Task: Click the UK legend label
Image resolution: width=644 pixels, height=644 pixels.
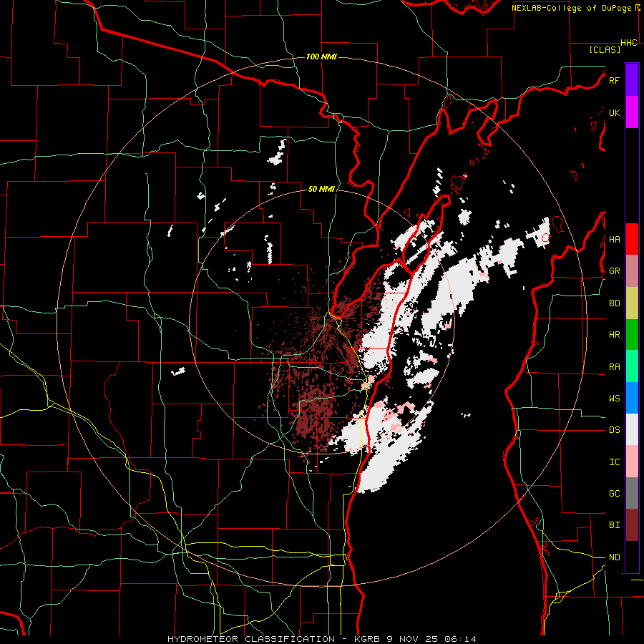Action: (615, 112)
